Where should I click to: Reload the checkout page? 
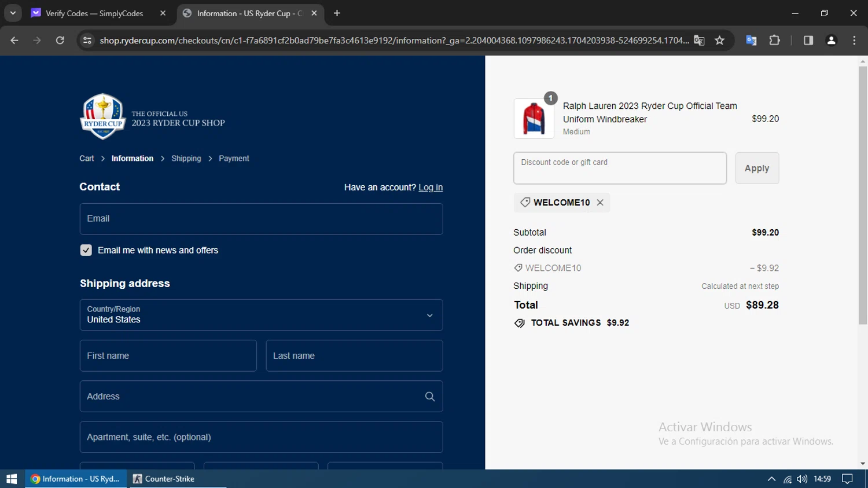(60, 40)
